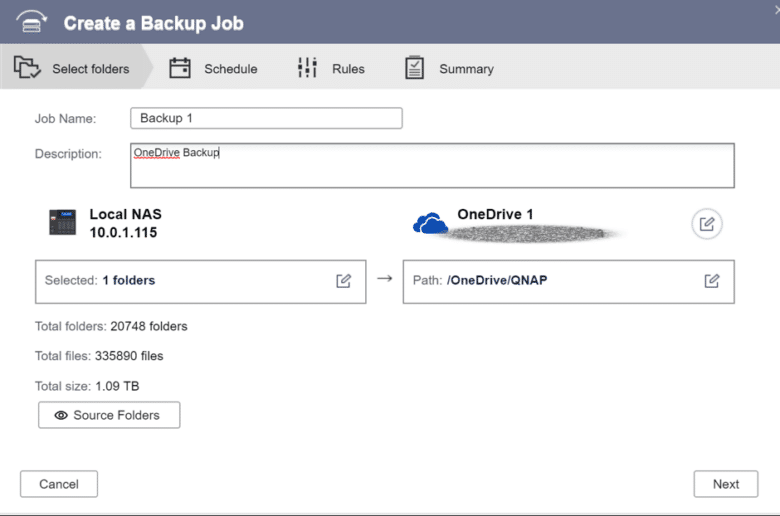Click the Schedule calendar icon
780x516 pixels.
coord(180,68)
